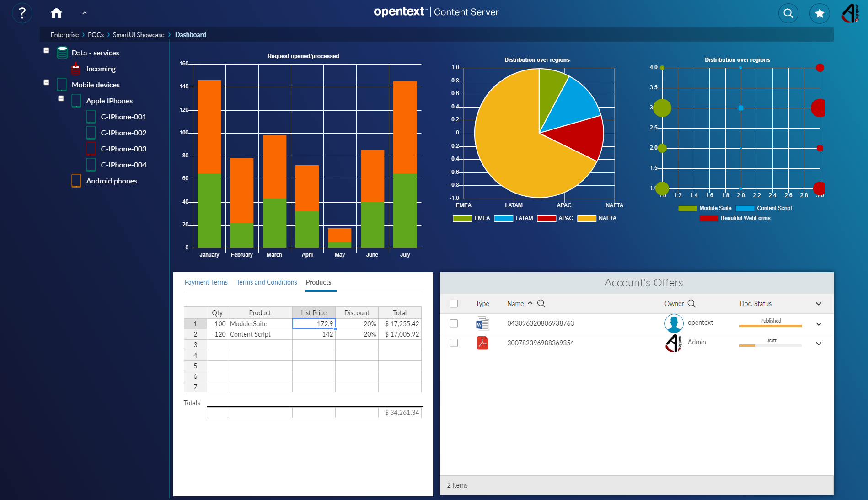Screen dimensions: 868x500
Task: Open the Name column search icon
Action: click(541, 303)
